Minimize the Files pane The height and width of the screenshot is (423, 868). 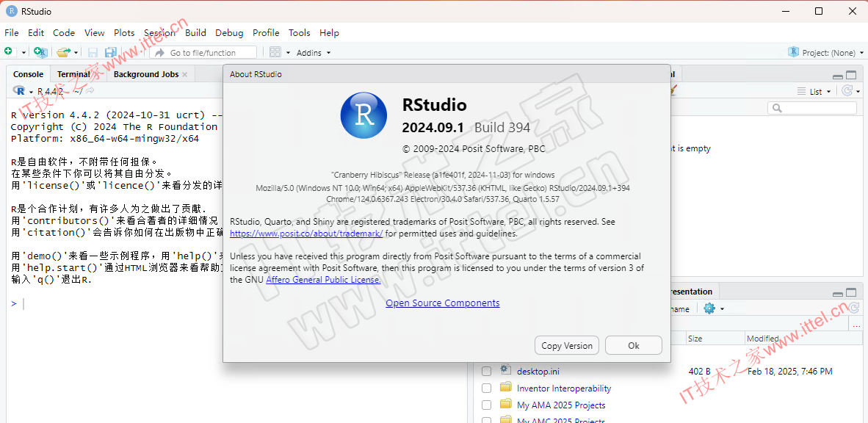pos(838,293)
